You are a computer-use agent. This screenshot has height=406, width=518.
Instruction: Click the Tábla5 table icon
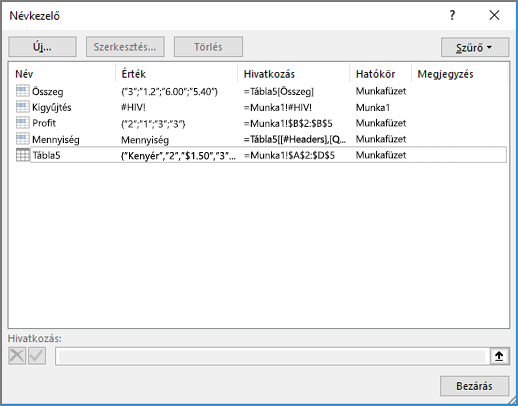(23, 155)
